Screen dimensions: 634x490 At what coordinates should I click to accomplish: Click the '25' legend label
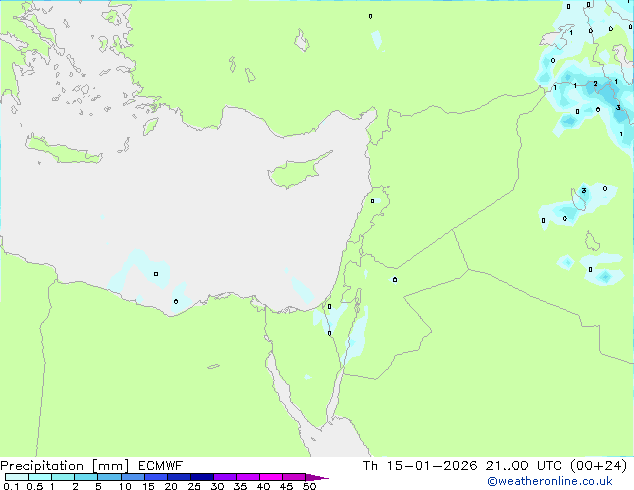pyautogui.click(x=194, y=486)
